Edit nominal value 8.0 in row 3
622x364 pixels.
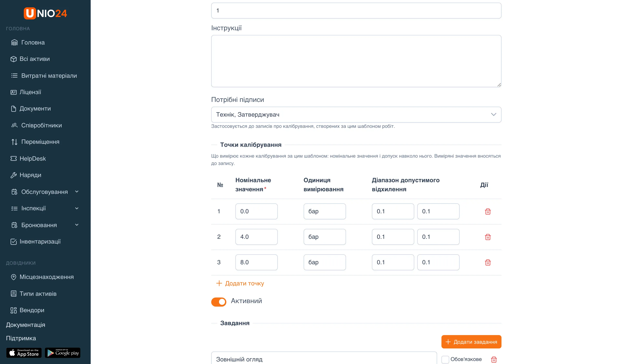(256, 262)
